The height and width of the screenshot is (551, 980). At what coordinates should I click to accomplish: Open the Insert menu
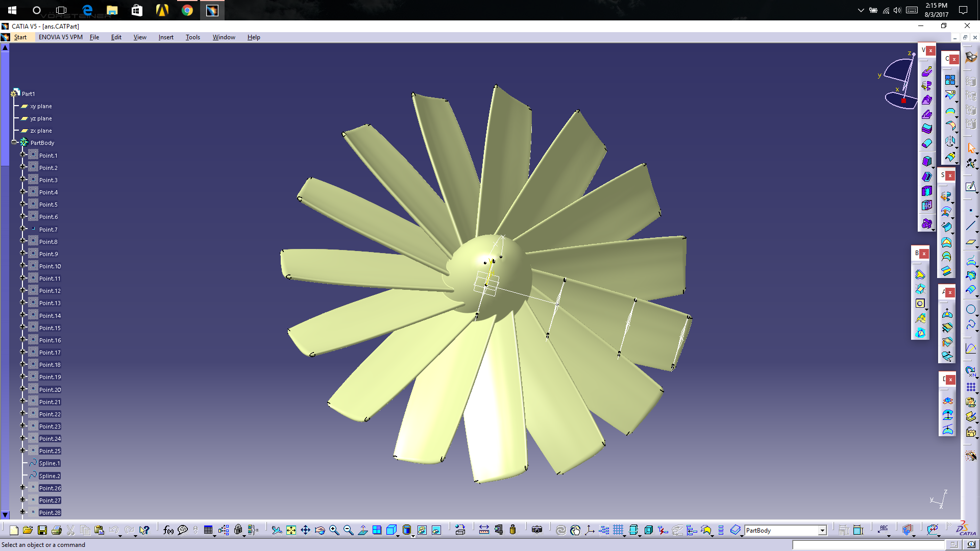pyautogui.click(x=165, y=37)
